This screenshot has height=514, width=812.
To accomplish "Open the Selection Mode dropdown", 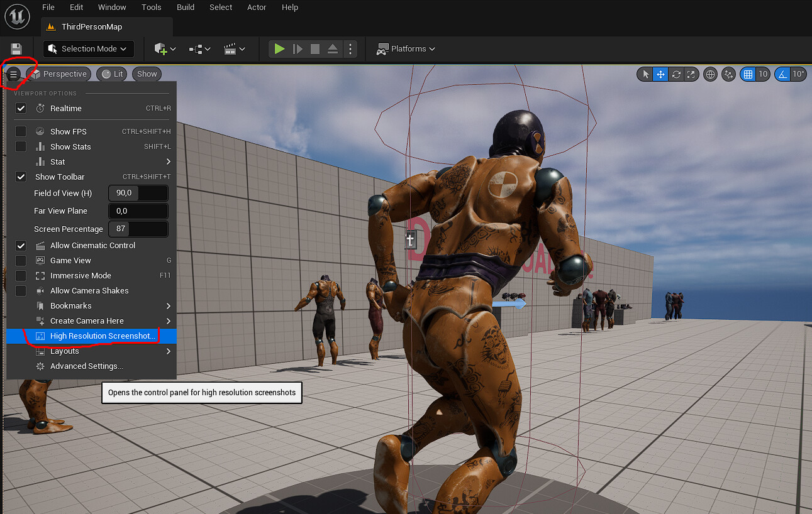I will (88, 49).
